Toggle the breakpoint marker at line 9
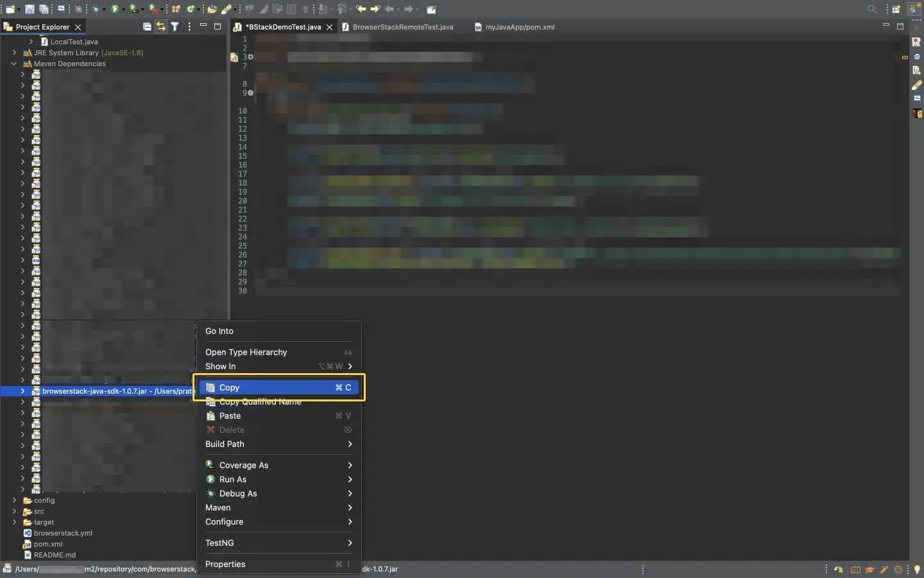 (x=250, y=93)
